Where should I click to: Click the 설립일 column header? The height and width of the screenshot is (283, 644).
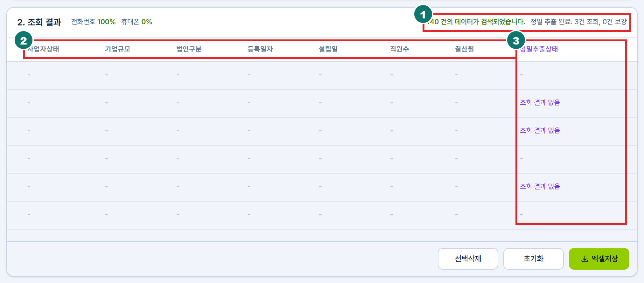point(328,49)
